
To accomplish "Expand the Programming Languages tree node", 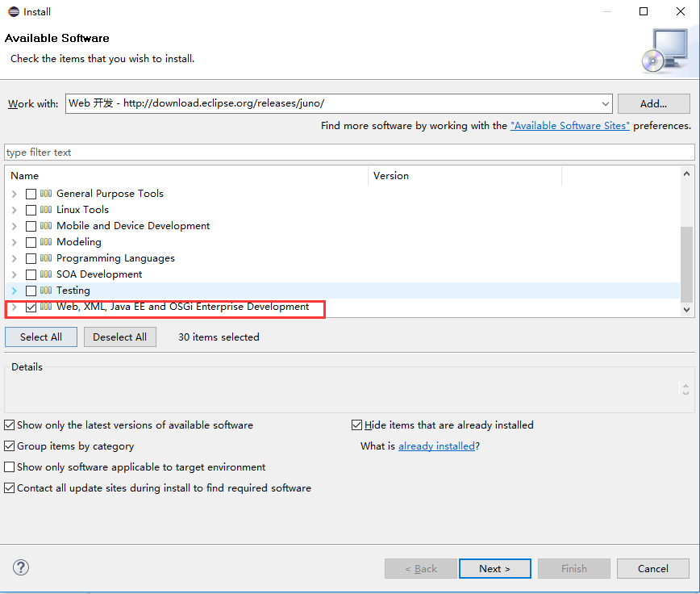I will click(x=15, y=258).
